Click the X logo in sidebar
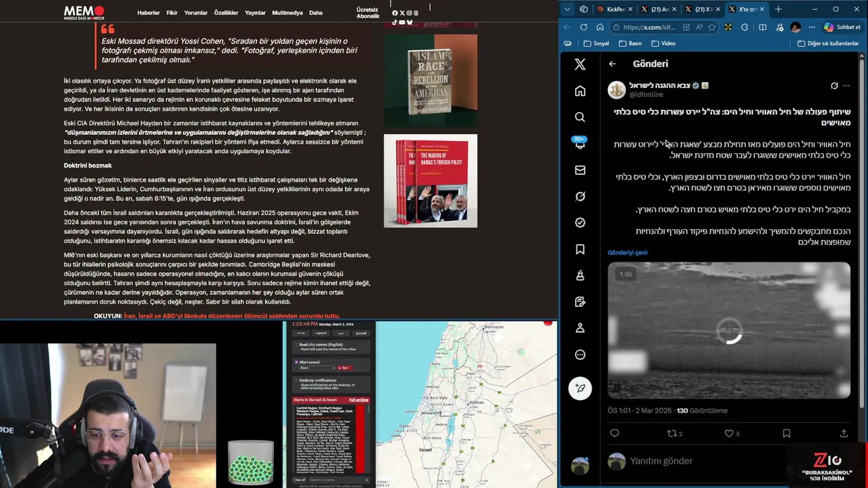Viewport: 868px width, 488px height. [x=580, y=64]
